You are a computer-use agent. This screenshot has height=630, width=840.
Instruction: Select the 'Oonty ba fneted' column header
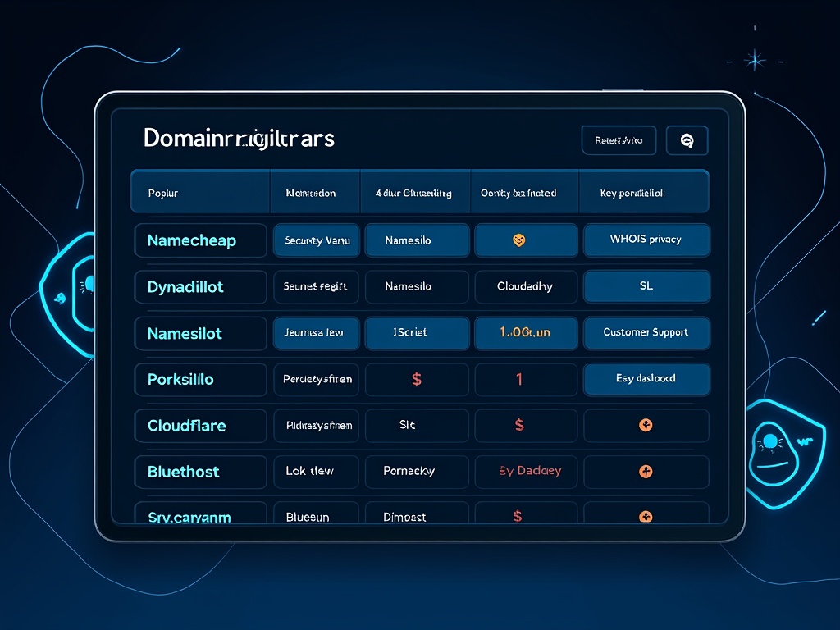coord(524,193)
